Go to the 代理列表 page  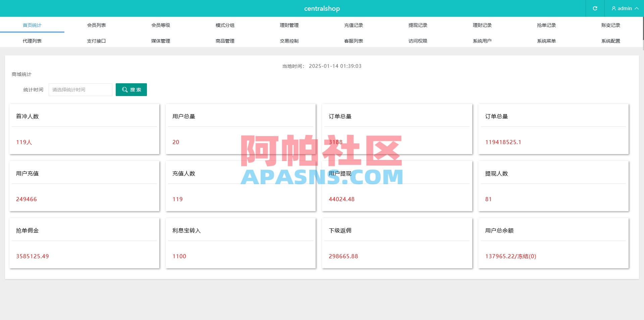32,41
